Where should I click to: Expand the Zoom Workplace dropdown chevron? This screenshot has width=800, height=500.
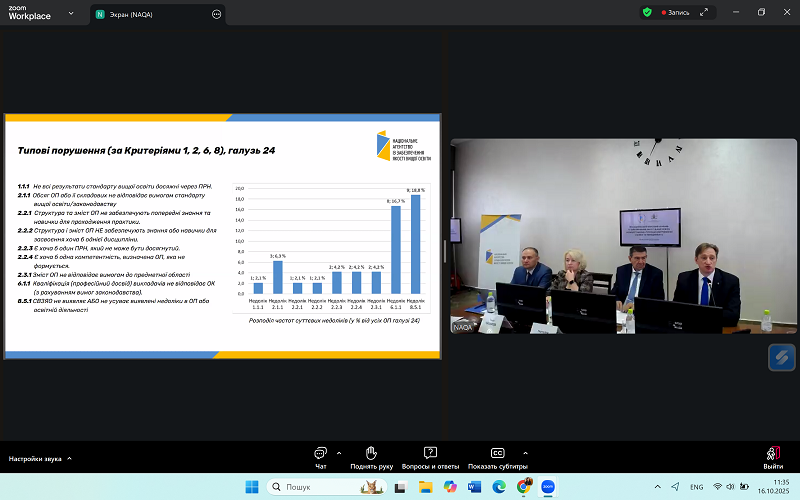72,14
